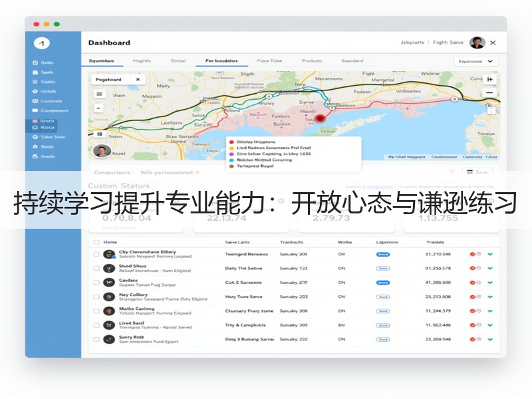This screenshot has width=532, height=399.
Task: Check the Lired Sard row checkbox
Action: (96, 325)
